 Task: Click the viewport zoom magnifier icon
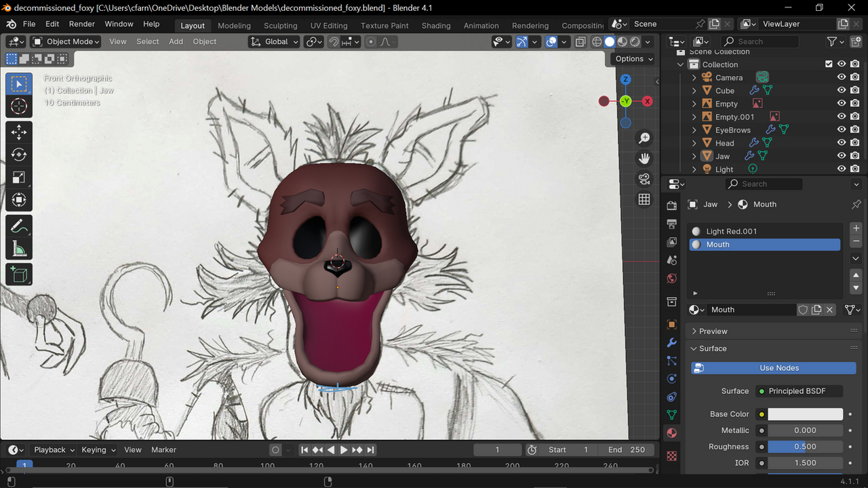tap(644, 138)
